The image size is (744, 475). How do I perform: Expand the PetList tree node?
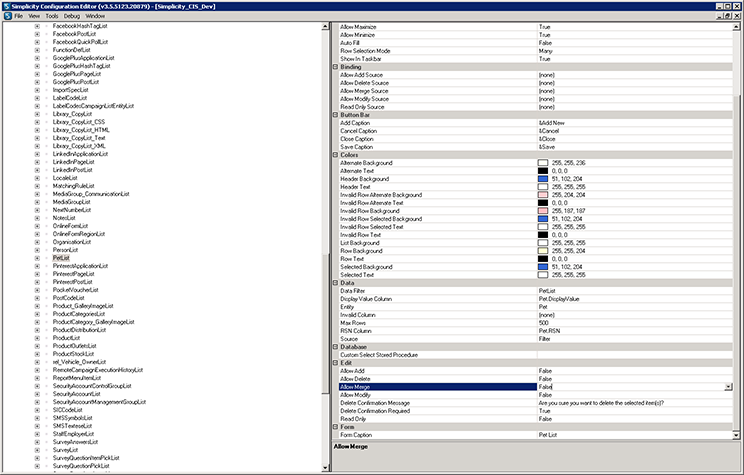37,257
